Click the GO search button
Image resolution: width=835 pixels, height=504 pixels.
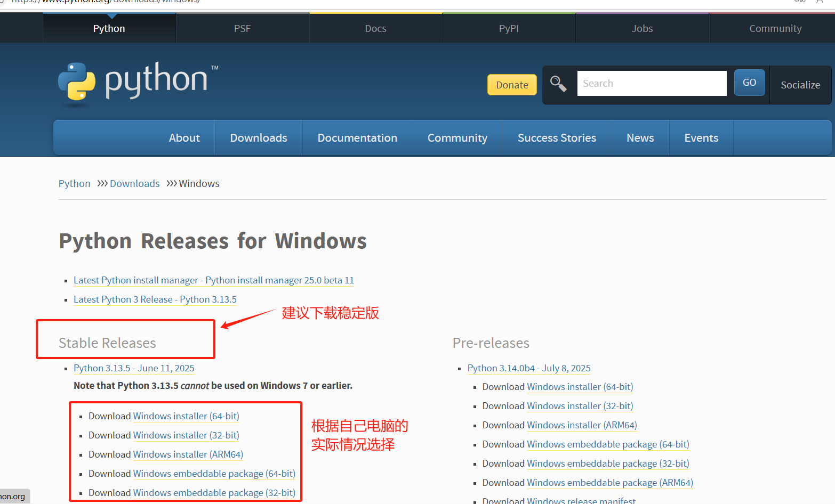pos(749,83)
